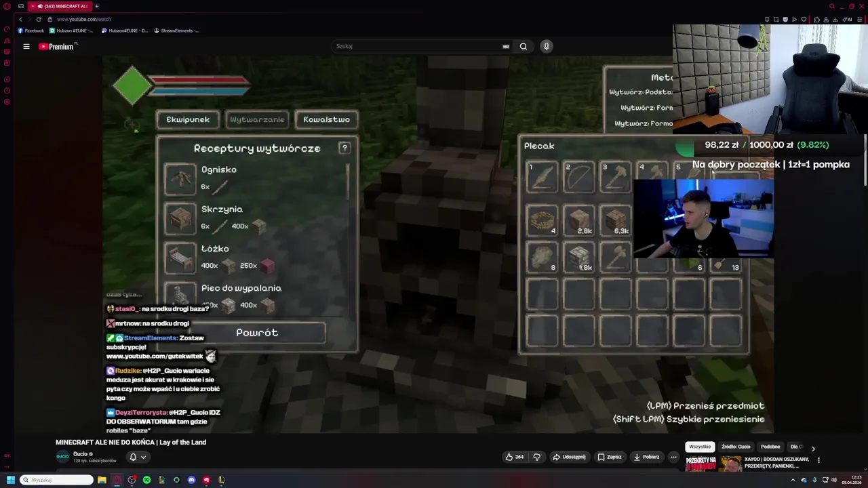The height and width of the screenshot is (488, 868).
Task: Open the on-screen keyboard icon in search box
Action: click(506, 47)
